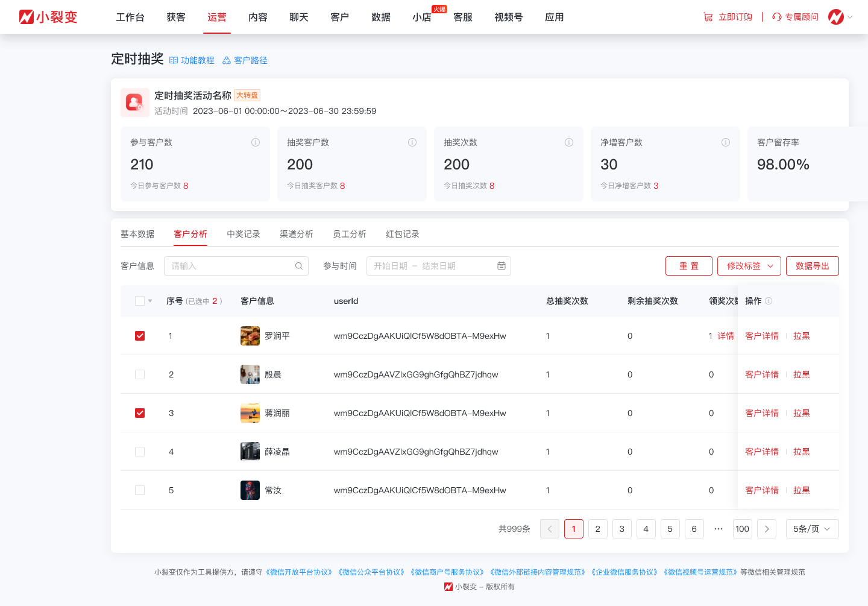
Task: Click the 重置 button
Action: click(689, 266)
